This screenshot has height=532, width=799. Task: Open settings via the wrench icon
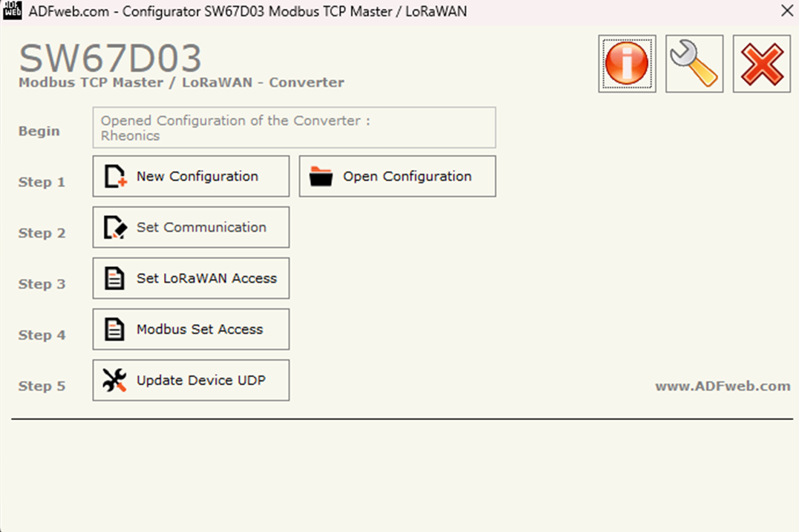[x=694, y=64]
